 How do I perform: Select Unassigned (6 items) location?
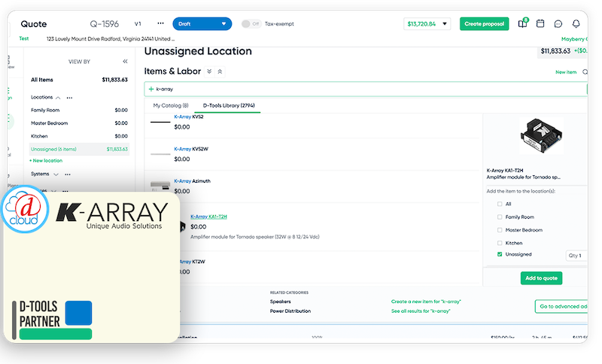click(79, 149)
